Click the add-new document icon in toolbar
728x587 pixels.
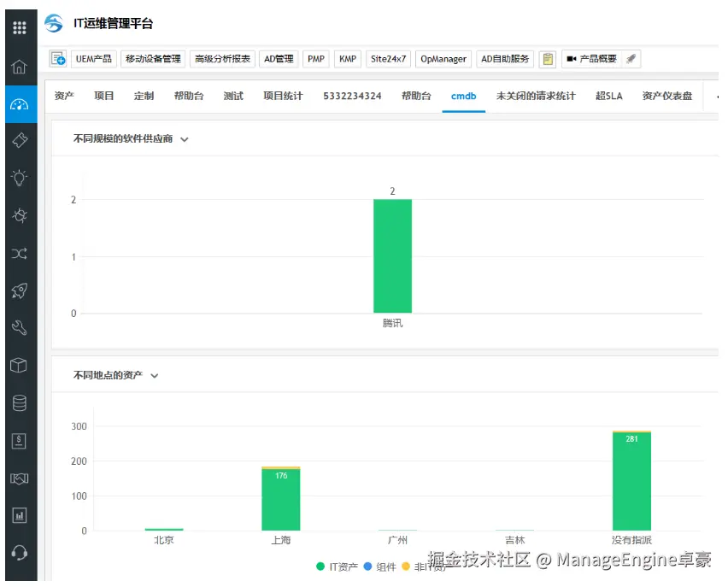58,59
